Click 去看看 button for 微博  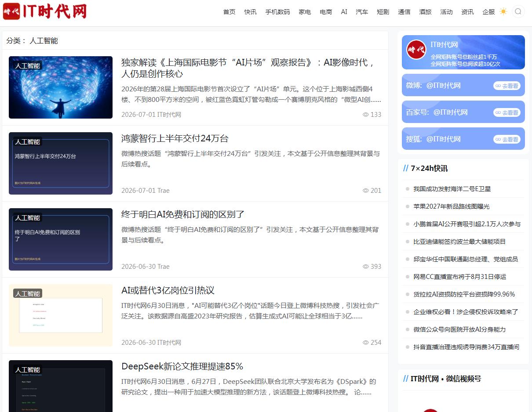(x=507, y=86)
